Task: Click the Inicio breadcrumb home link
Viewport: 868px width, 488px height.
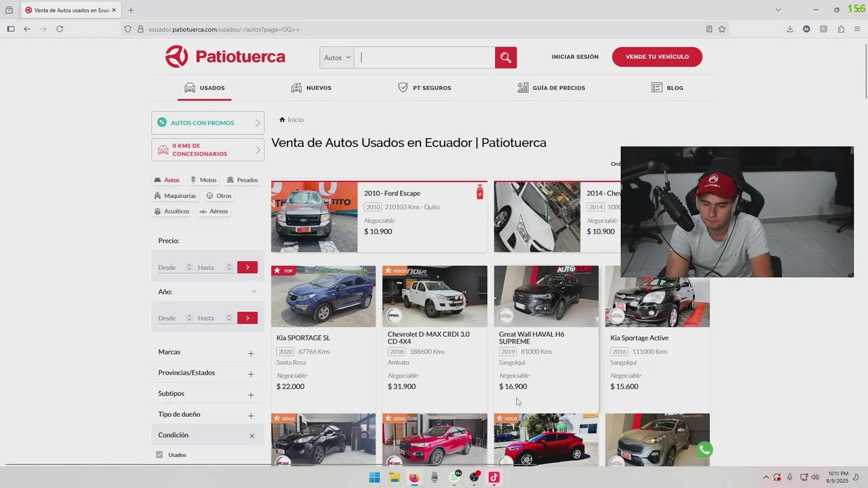Action: 292,120
